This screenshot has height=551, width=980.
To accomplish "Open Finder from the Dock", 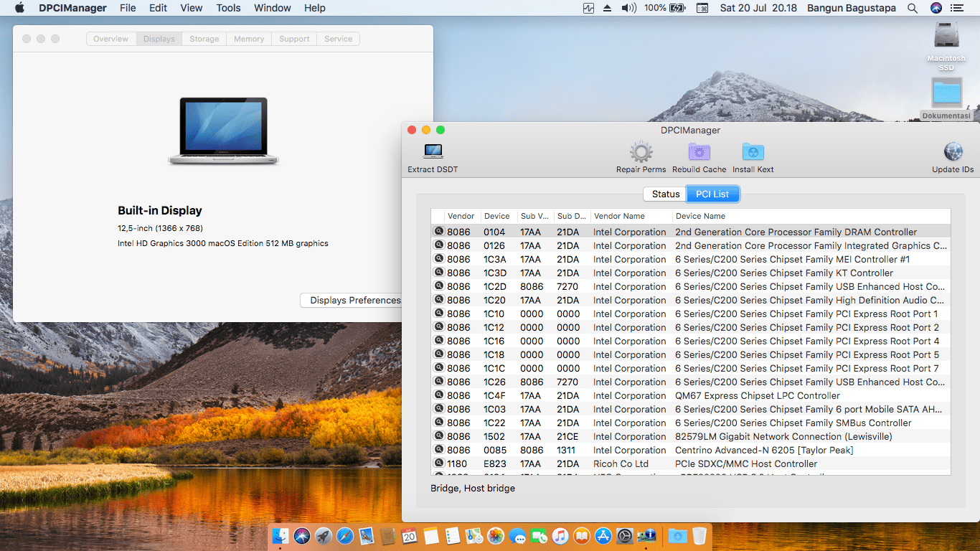I will tap(281, 535).
